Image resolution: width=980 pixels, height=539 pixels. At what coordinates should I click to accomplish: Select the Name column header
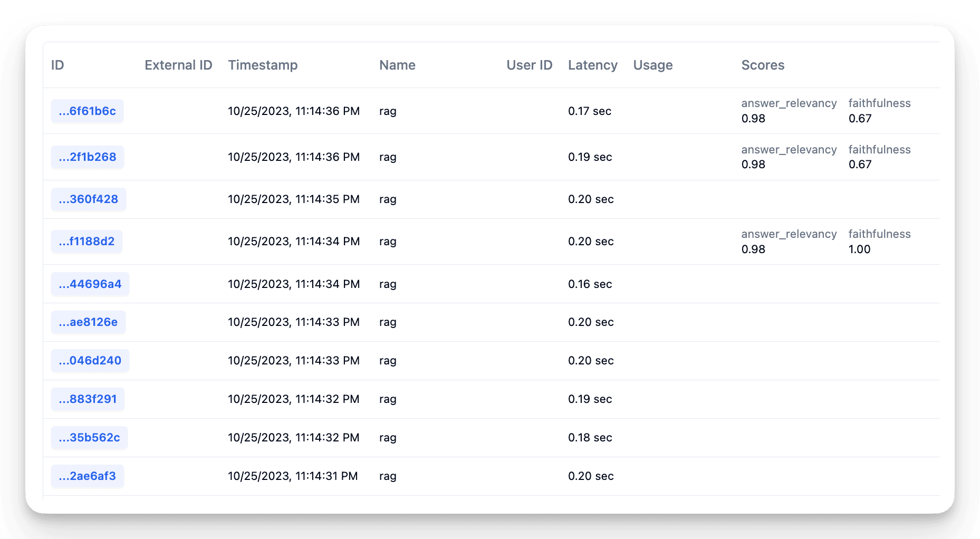point(397,65)
